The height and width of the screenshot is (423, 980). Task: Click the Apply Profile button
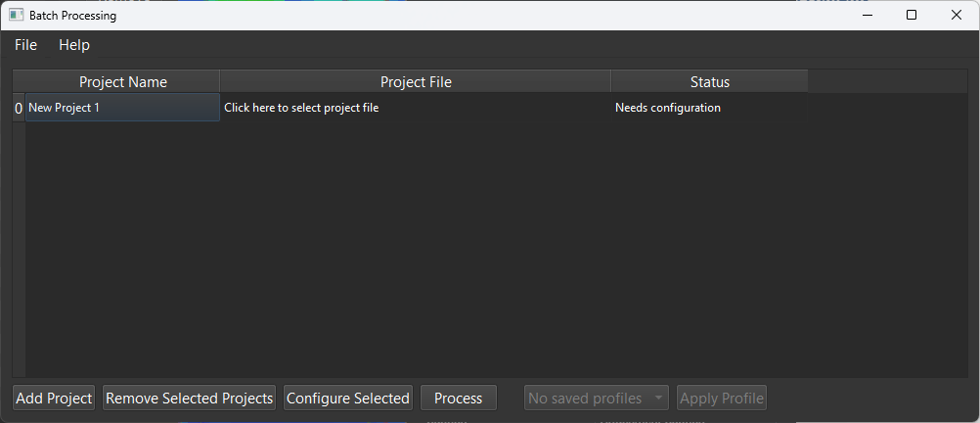coord(721,399)
